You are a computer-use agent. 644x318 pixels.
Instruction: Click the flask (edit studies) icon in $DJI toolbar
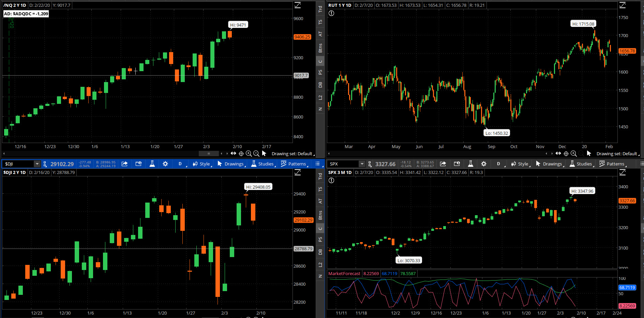coord(152,164)
